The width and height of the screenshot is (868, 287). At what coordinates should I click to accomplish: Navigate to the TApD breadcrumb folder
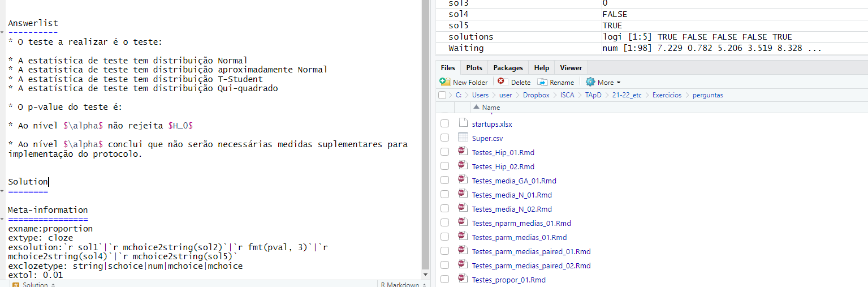tap(593, 95)
